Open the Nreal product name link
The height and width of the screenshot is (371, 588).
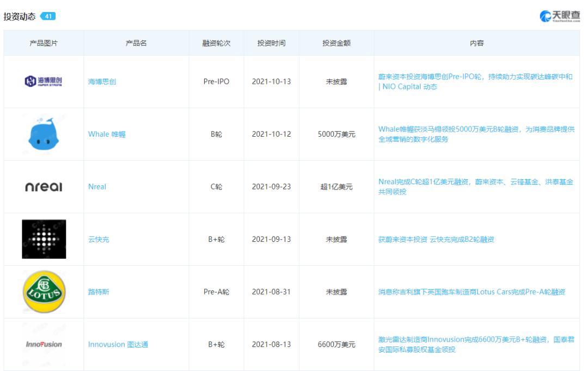tap(97, 187)
